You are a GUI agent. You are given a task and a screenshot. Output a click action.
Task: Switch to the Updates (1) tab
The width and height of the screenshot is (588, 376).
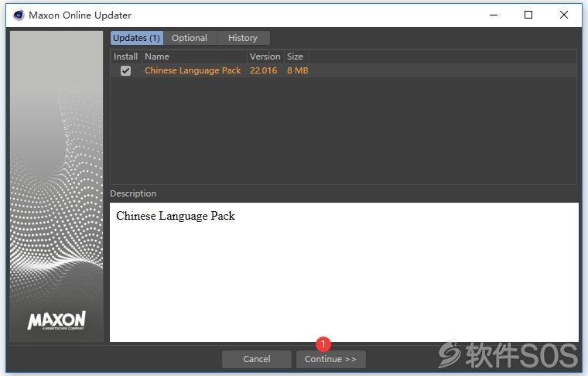(x=136, y=38)
